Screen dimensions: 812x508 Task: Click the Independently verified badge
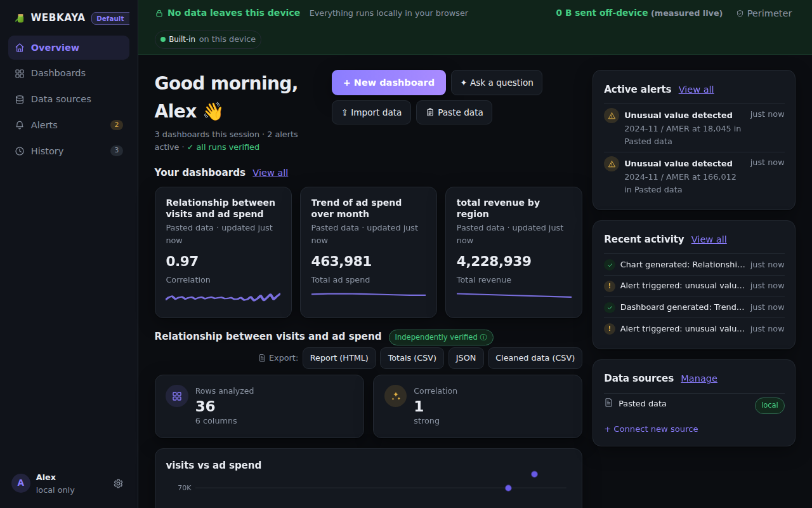pyautogui.click(x=441, y=337)
